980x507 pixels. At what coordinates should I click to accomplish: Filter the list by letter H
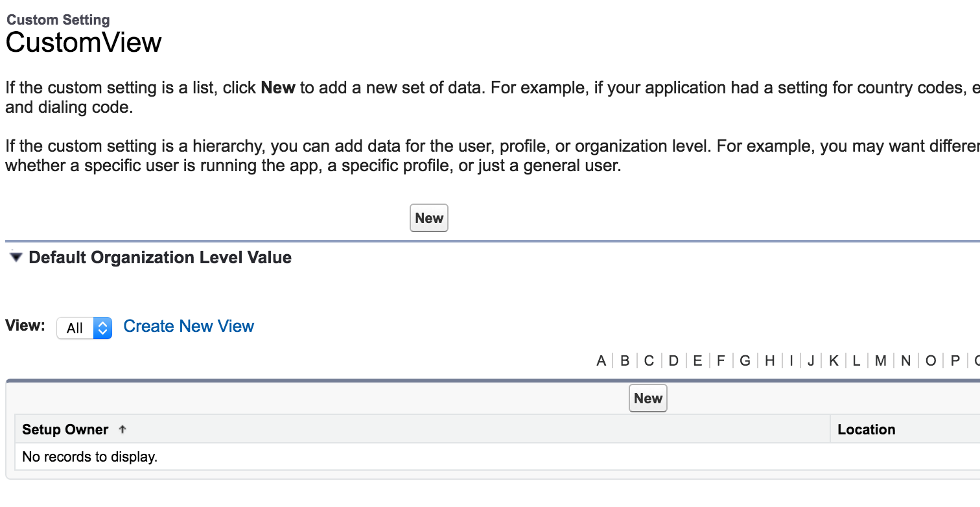(x=769, y=360)
